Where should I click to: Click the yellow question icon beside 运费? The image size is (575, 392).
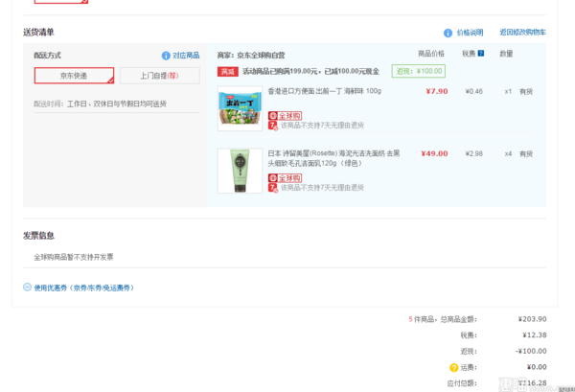coord(454,367)
